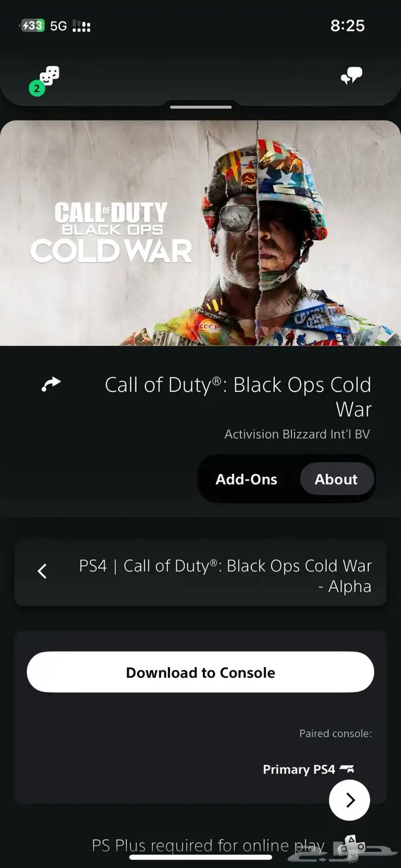Tap the round next arrow button
Screen dimensions: 401x868
349,800
